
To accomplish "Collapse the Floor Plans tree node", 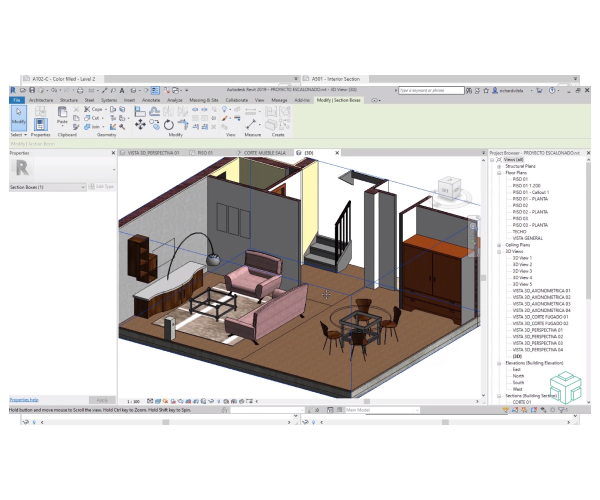I will pyautogui.click(x=499, y=173).
